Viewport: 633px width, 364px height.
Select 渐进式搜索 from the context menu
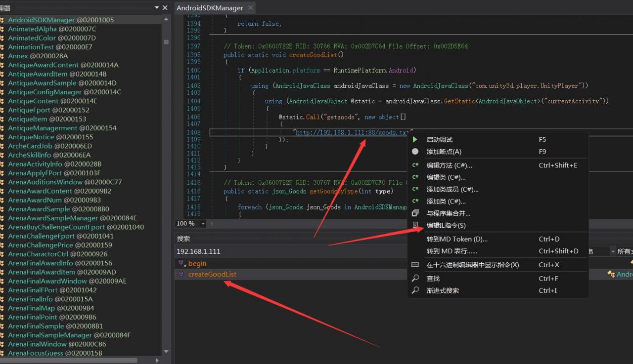click(443, 290)
